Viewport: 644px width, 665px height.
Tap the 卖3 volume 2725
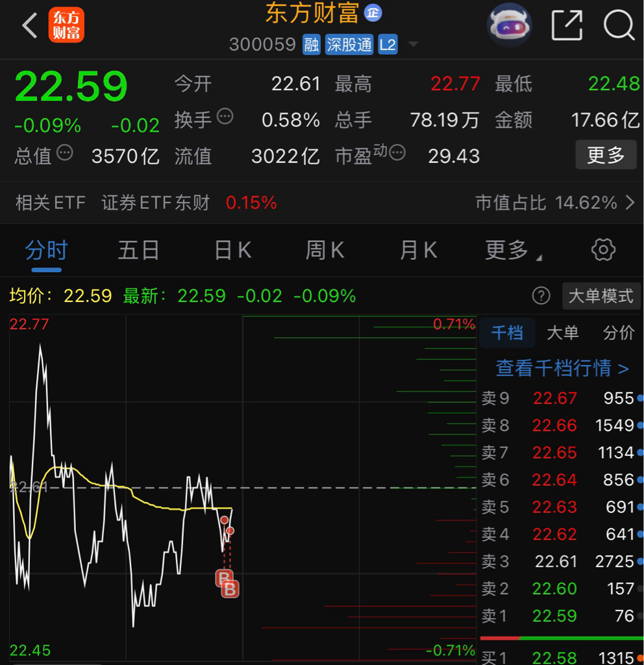614,562
